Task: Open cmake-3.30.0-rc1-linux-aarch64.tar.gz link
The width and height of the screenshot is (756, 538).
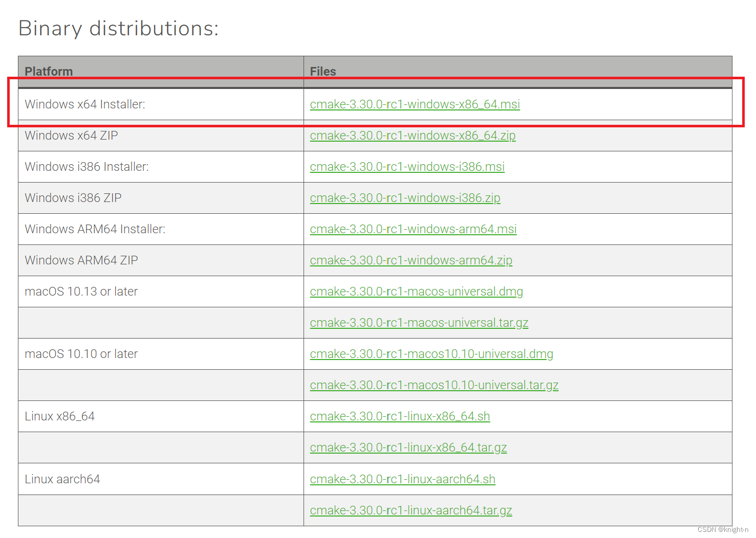Action: (x=411, y=510)
